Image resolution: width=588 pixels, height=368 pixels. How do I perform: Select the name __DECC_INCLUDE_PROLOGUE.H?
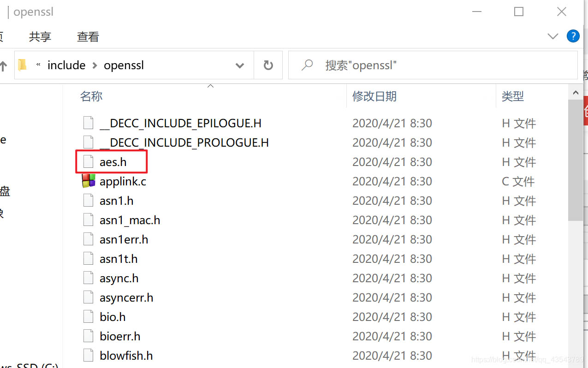click(x=184, y=142)
